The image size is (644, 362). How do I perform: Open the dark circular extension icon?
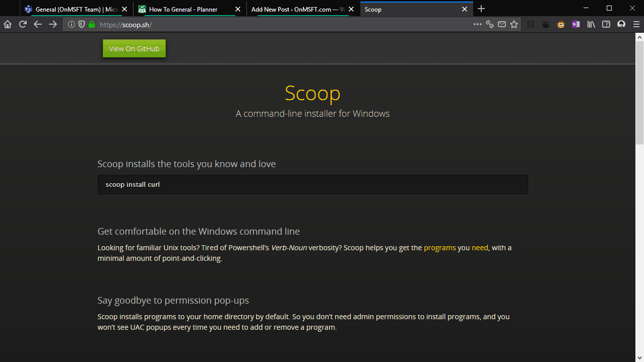tap(531, 24)
